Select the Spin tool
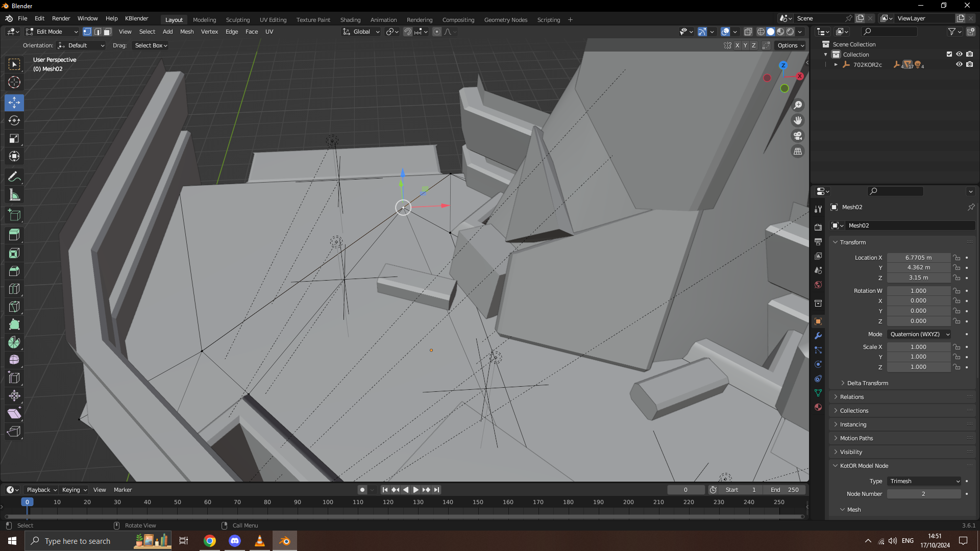The width and height of the screenshot is (980, 551). [x=14, y=342]
